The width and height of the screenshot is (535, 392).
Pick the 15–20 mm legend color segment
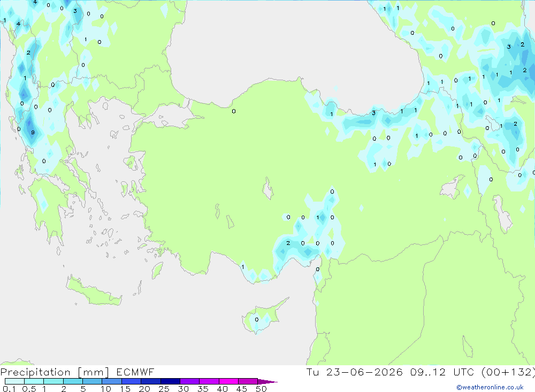tap(132, 381)
